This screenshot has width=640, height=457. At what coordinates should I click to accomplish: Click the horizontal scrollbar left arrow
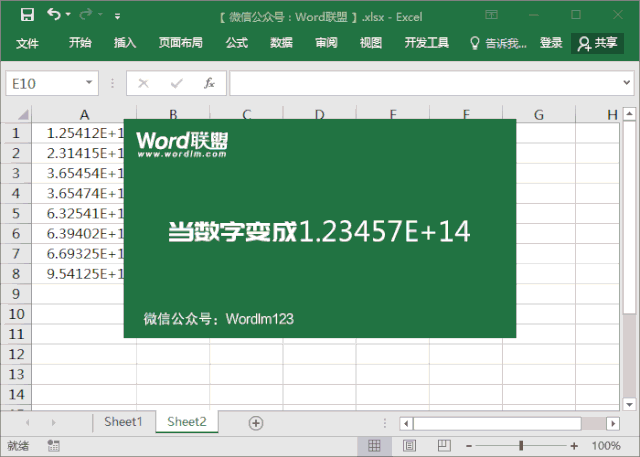pyautogui.click(x=406, y=424)
